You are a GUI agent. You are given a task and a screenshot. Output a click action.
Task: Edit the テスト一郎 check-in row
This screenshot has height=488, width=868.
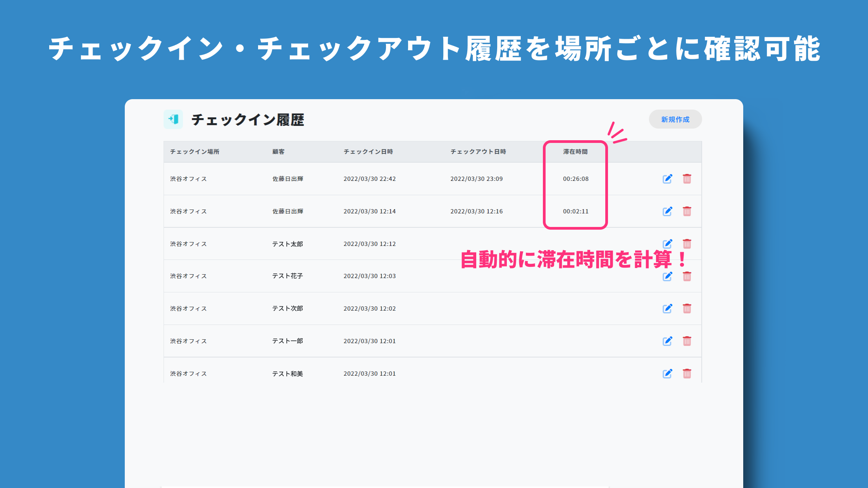667,341
